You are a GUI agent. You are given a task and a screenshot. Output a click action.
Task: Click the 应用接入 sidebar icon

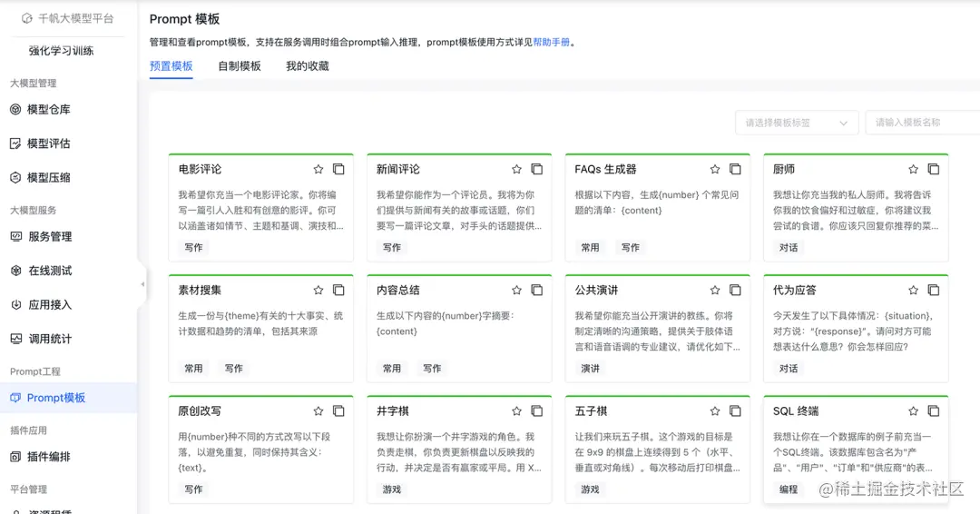(16, 304)
